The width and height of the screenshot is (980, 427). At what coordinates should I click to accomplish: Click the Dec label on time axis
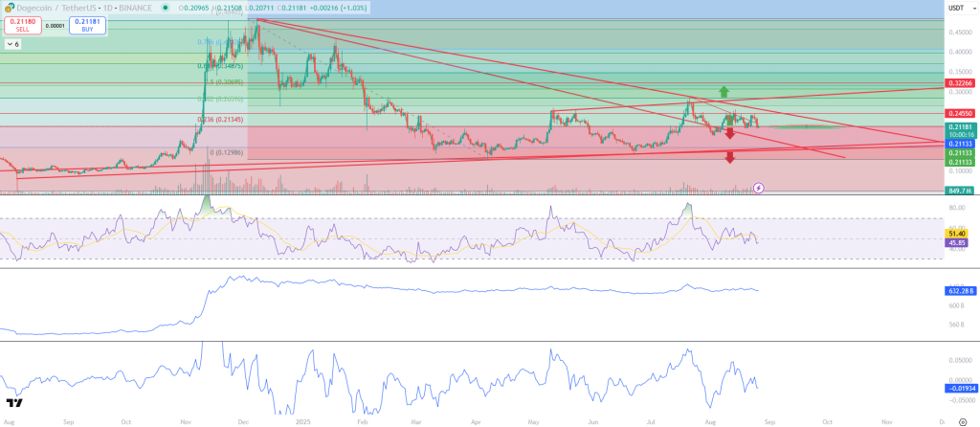244,422
